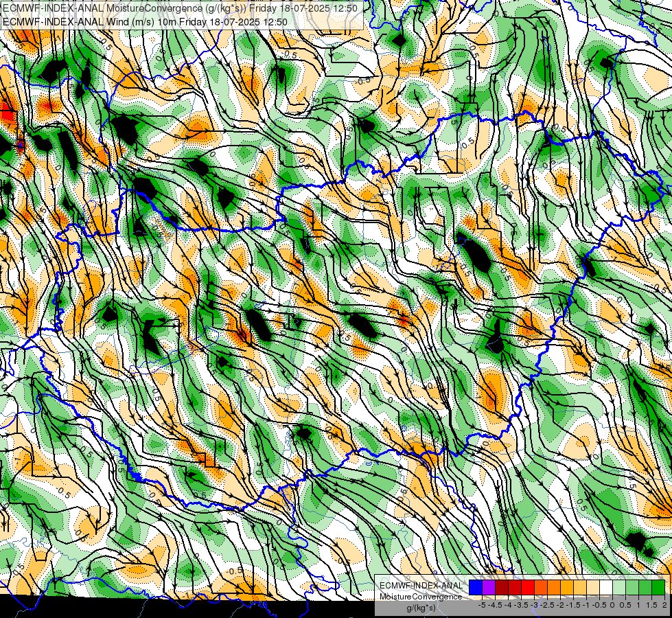Screen dimensions: 672x618
Task: Click the maroon swatch between -4.5 and -4
Action: coord(502,588)
